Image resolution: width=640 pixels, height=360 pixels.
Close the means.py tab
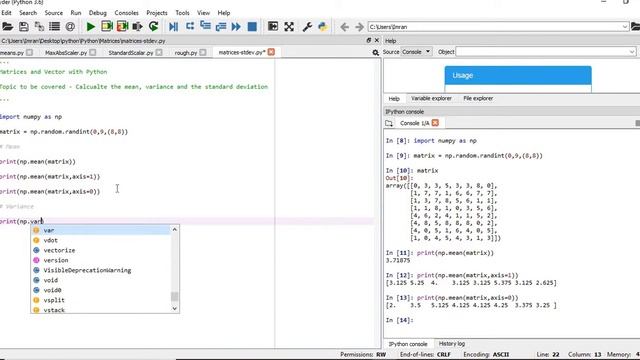pos(29,52)
